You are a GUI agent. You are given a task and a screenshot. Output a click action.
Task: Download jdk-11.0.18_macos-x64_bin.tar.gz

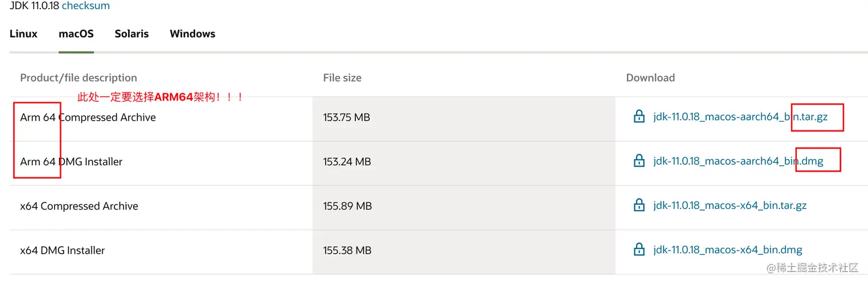(x=730, y=206)
